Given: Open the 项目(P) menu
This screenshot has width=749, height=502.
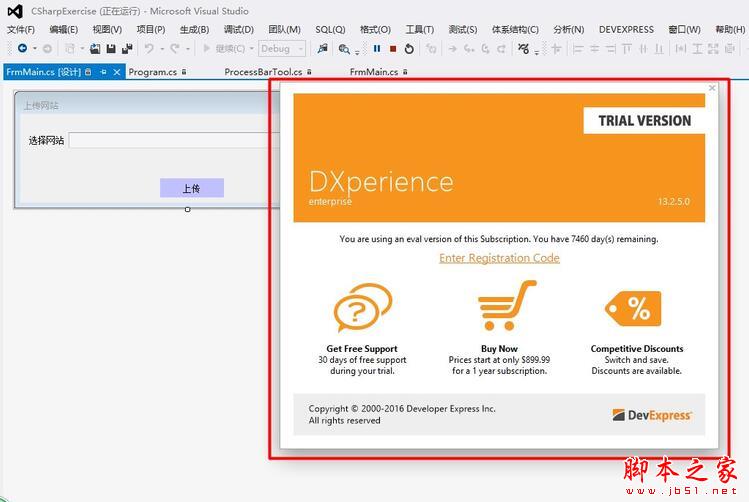Looking at the screenshot, I should click(151, 30).
